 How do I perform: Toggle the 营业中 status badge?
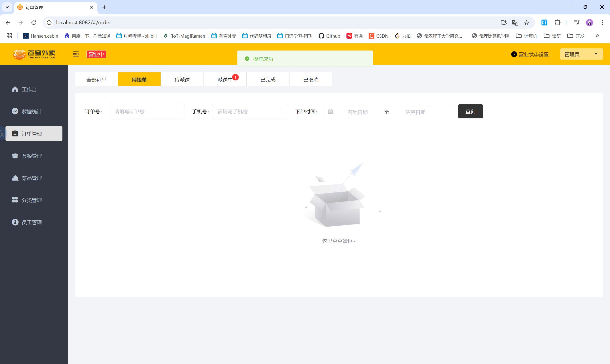pyautogui.click(x=96, y=54)
